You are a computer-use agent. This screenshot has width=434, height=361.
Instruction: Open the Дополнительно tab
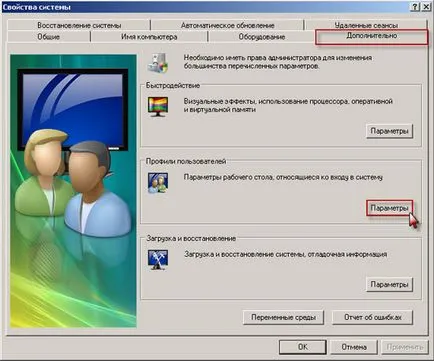tap(372, 36)
